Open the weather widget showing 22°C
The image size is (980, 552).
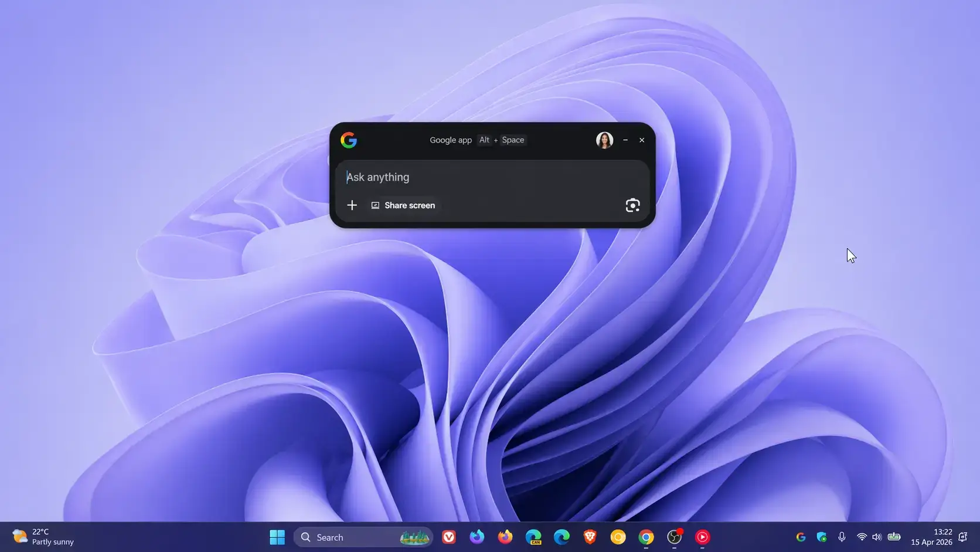coord(44,537)
